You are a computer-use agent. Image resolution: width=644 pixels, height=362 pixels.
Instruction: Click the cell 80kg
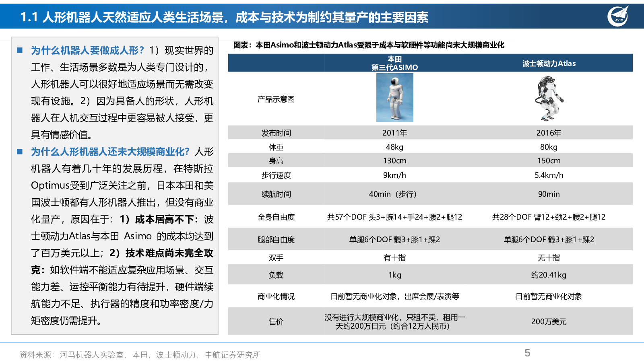click(549, 147)
